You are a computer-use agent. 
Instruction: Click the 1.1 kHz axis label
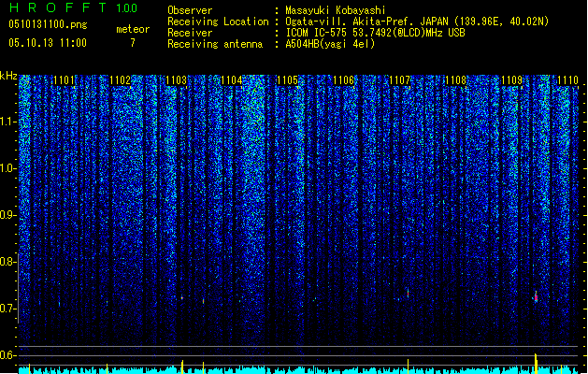point(8,122)
